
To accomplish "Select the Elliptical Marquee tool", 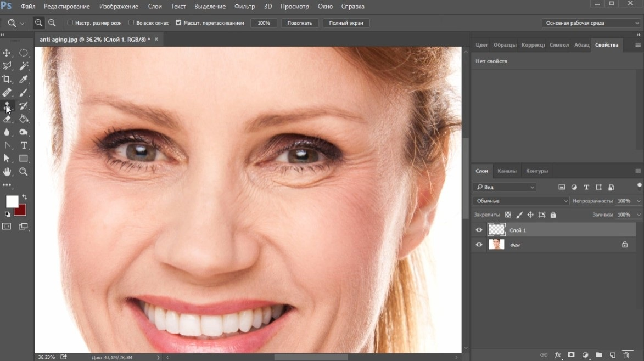I will pyautogui.click(x=24, y=53).
